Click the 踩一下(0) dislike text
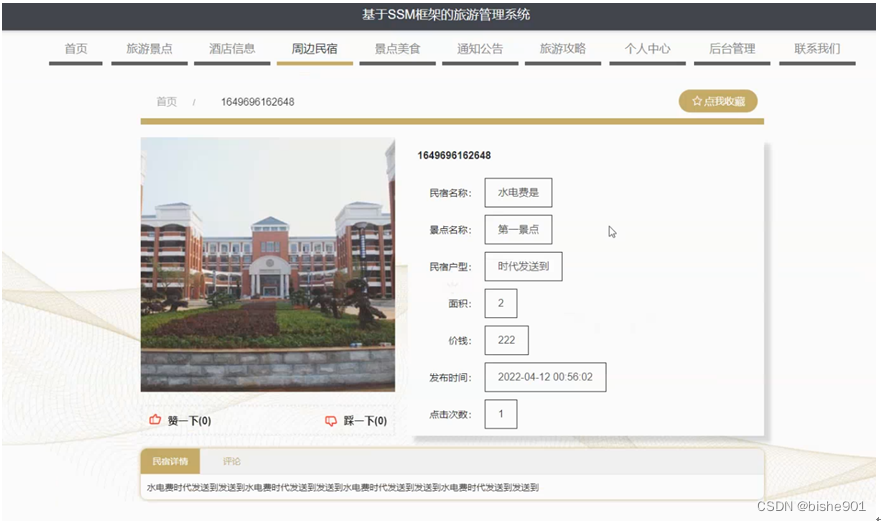The image size is (881, 521). 365,421
